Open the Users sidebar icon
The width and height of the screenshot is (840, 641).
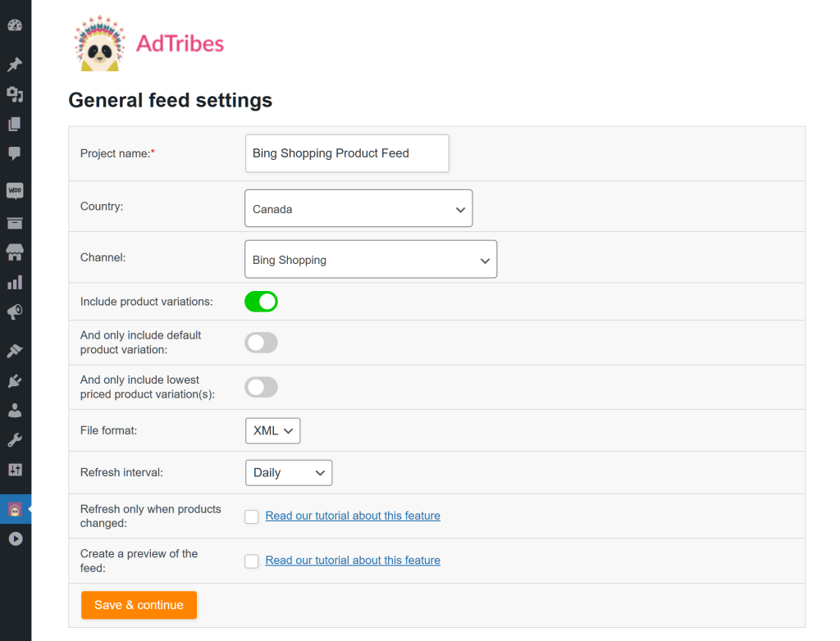[15, 410]
